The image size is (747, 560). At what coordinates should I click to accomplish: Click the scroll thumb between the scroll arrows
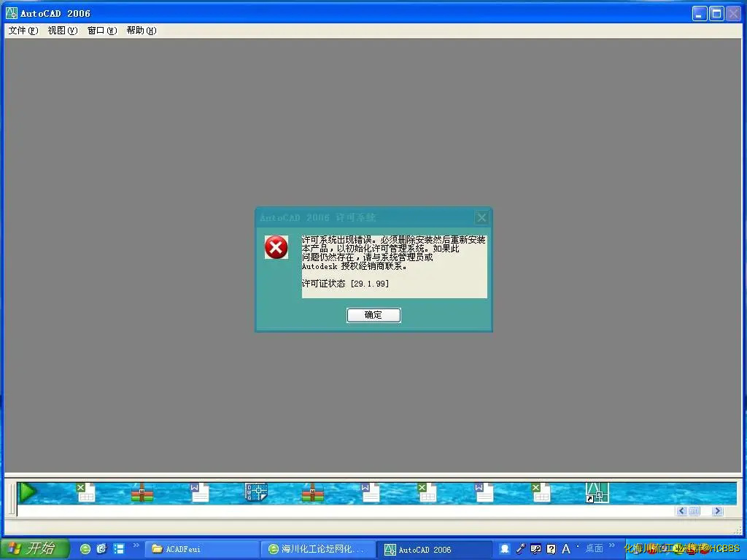pos(694,511)
